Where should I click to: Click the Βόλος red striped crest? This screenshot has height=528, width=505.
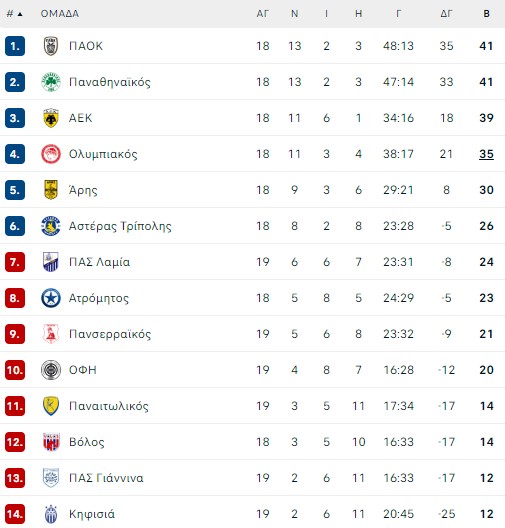[51, 442]
